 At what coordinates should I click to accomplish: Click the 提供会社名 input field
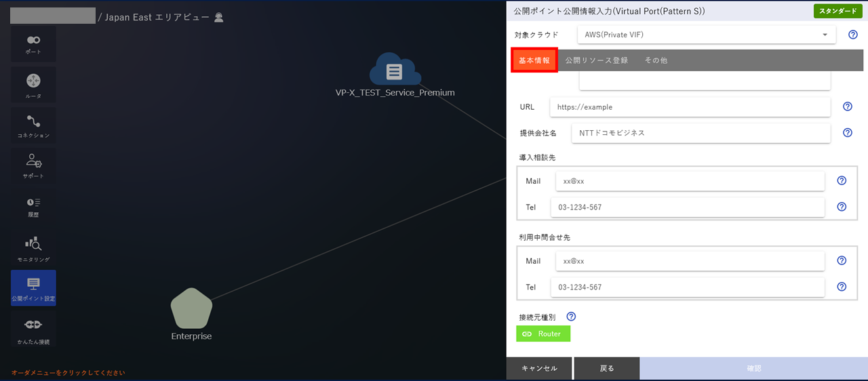(701, 133)
